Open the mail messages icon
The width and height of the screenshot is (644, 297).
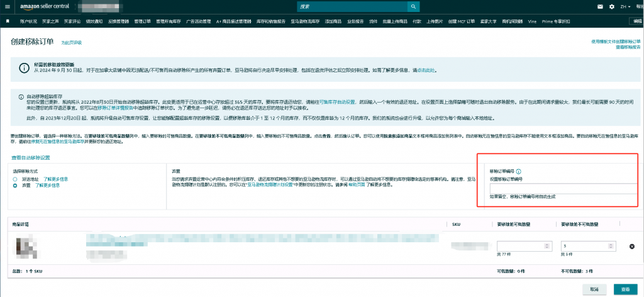click(x=601, y=7)
